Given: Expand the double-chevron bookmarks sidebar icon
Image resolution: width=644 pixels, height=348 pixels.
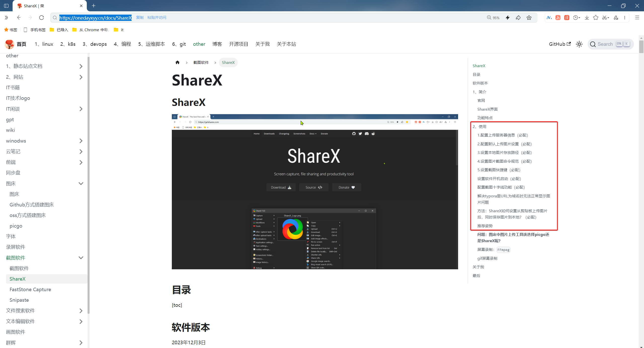Looking at the screenshot, I should [x=6, y=18].
